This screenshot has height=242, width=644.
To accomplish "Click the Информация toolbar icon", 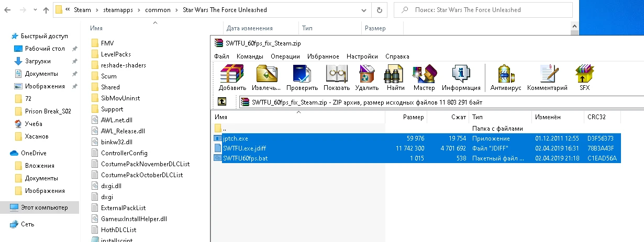I will coord(461,78).
